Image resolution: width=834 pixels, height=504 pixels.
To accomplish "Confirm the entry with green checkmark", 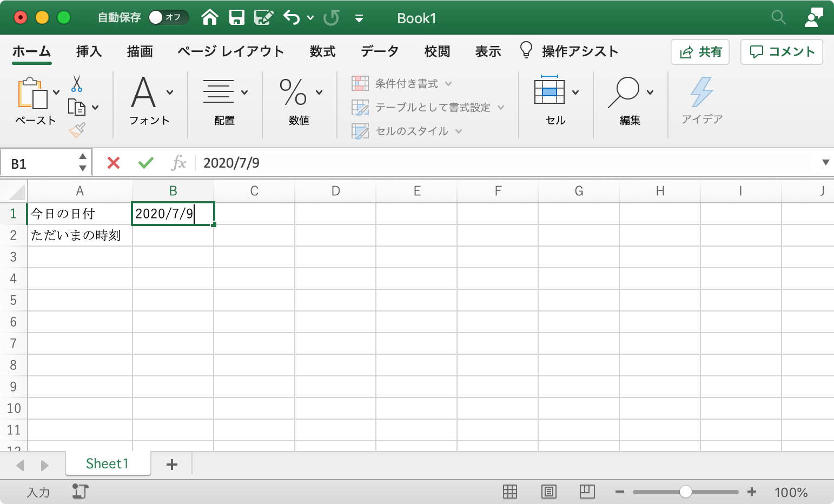I will [146, 163].
